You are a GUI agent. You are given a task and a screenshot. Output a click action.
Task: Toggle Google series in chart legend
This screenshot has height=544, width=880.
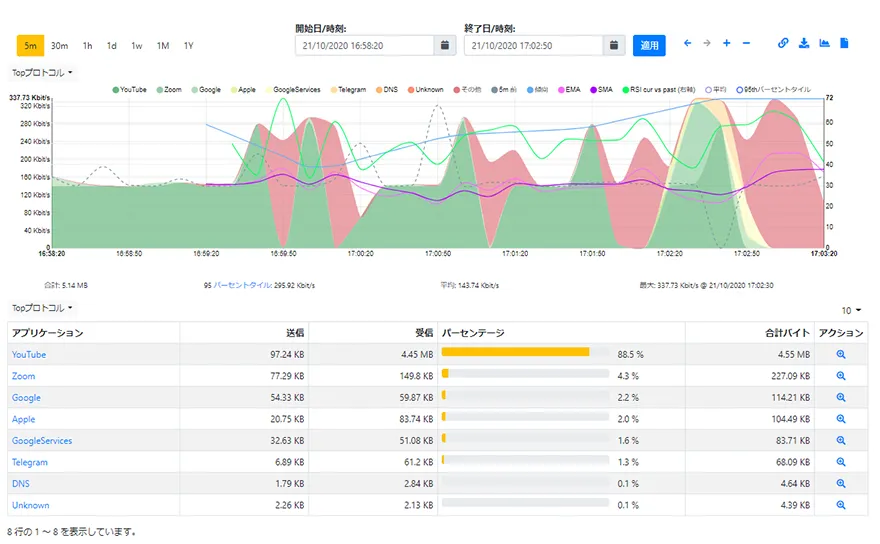[x=206, y=90]
